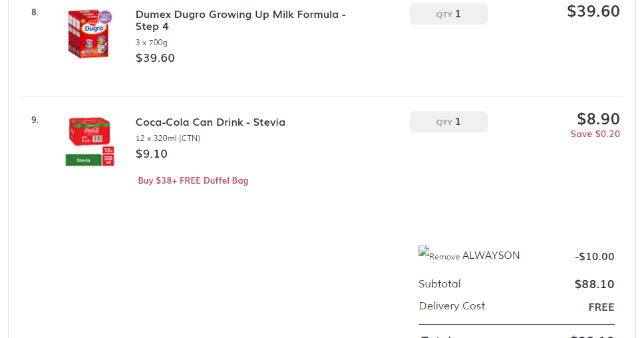
Task: Remove the ALWAYSON promo code
Action: [x=439, y=255]
